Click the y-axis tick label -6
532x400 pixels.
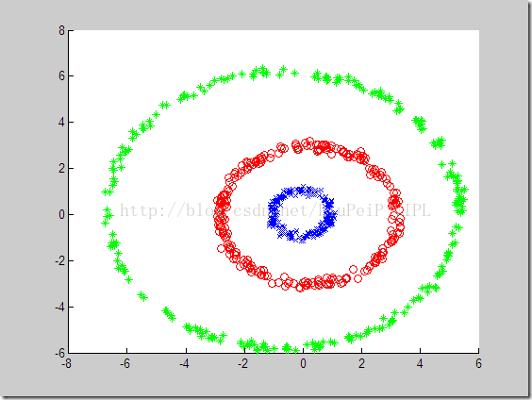pos(59,353)
